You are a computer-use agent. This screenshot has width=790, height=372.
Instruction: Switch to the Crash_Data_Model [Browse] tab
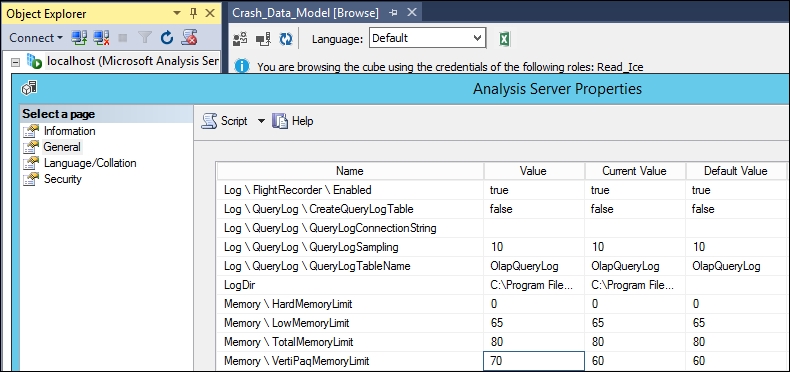pos(305,13)
